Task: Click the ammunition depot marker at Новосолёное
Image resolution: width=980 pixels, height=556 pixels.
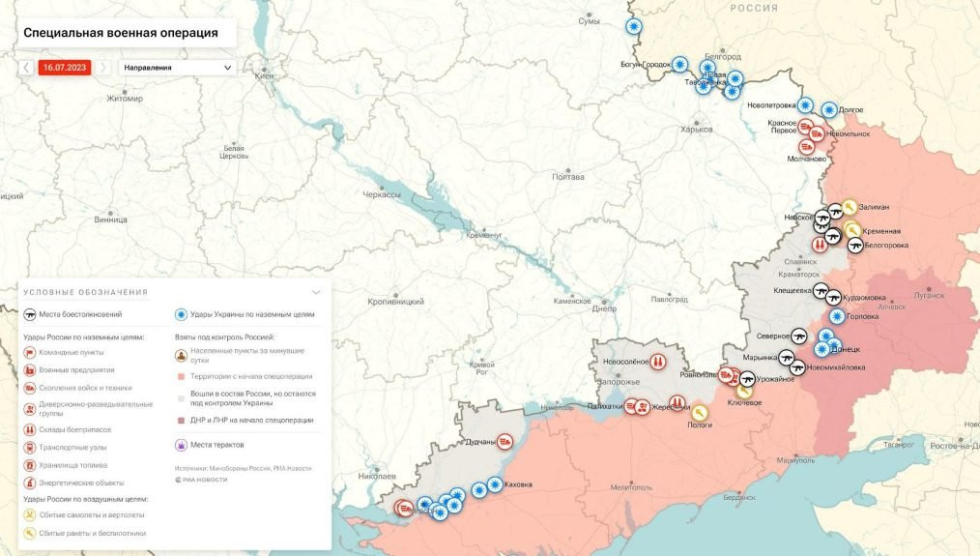Action: (x=657, y=361)
